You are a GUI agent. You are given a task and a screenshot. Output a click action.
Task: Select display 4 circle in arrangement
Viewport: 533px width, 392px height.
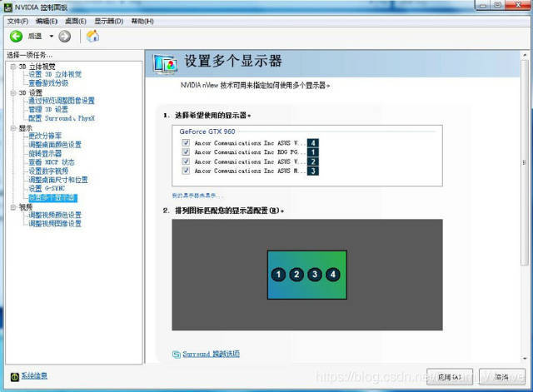pyautogui.click(x=333, y=275)
